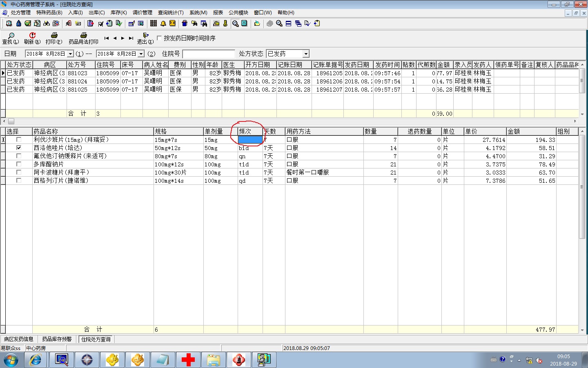
Task: Click the 打印 (Print) printer icon
Action: [x=54, y=36]
